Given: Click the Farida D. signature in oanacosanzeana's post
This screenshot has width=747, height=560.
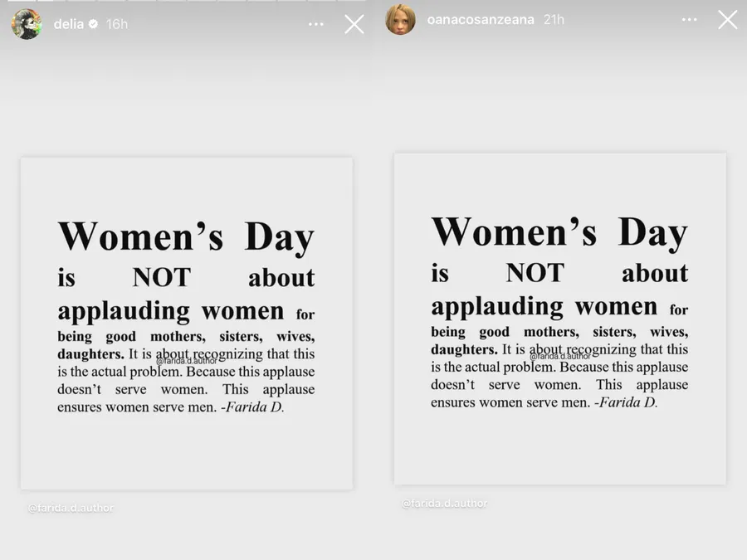Looking at the screenshot, I should 626,402.
